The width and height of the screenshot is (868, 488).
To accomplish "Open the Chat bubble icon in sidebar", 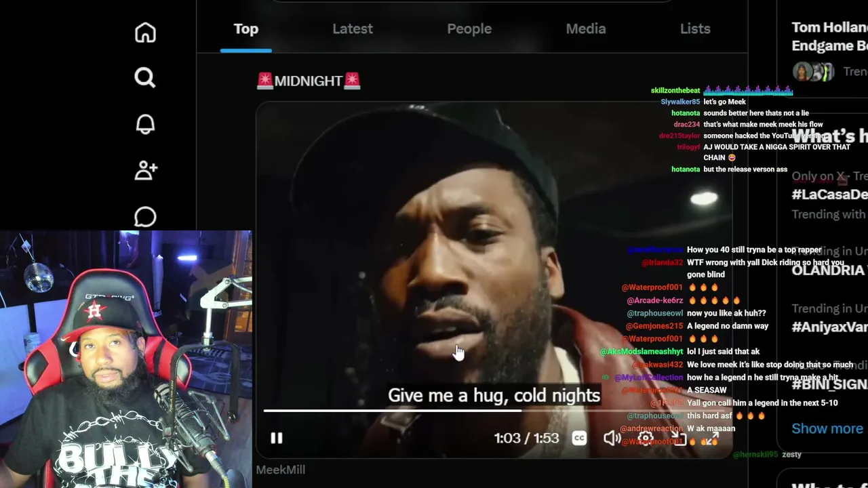I will [145, 217].
